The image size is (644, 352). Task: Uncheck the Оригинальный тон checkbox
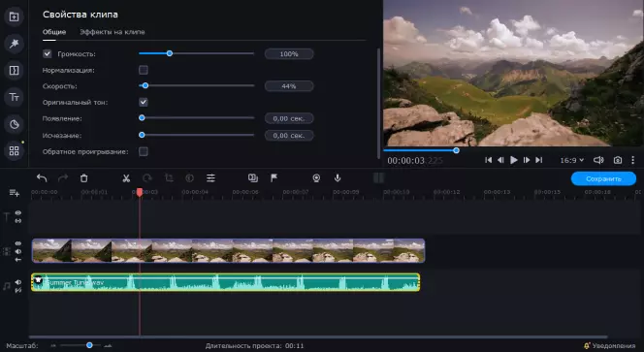coord(144,102)
